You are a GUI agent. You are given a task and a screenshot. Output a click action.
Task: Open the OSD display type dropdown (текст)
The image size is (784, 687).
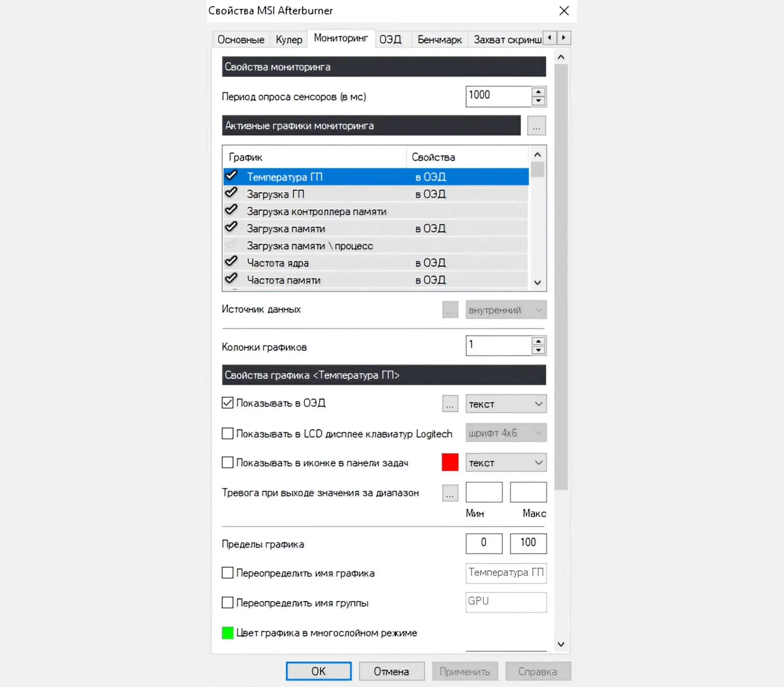click(506, 404)
